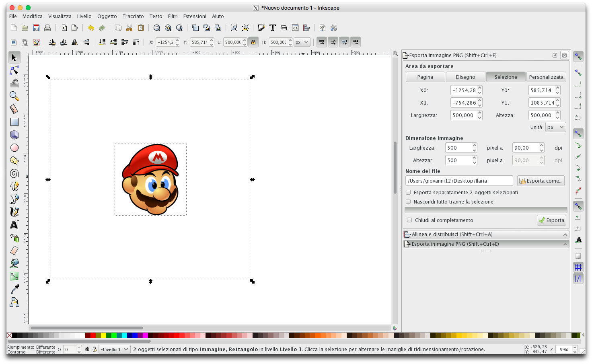Select the Connector tool
Viewport: 592px width, 364px height.
(x=14, y=302)
